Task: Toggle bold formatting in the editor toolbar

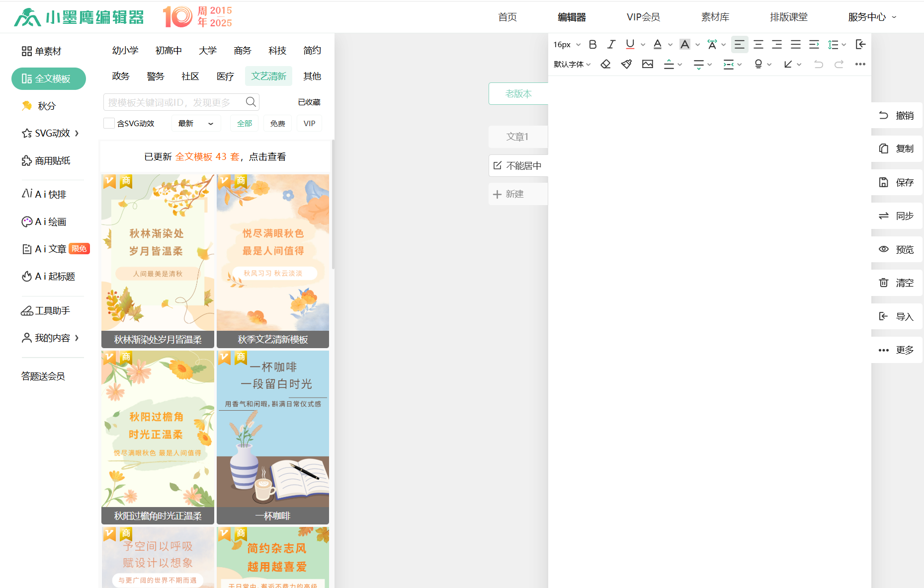Action: (592, 45)
